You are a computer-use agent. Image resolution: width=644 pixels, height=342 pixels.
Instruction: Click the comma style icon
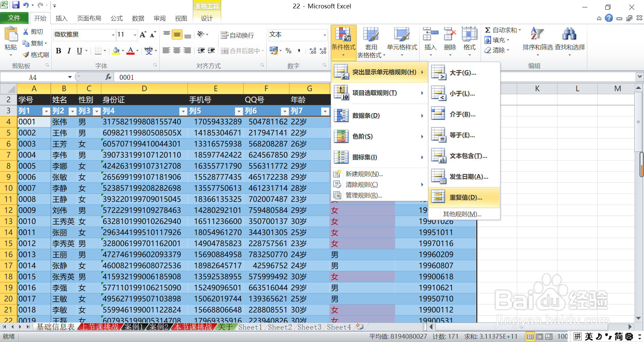pos(299,51)
